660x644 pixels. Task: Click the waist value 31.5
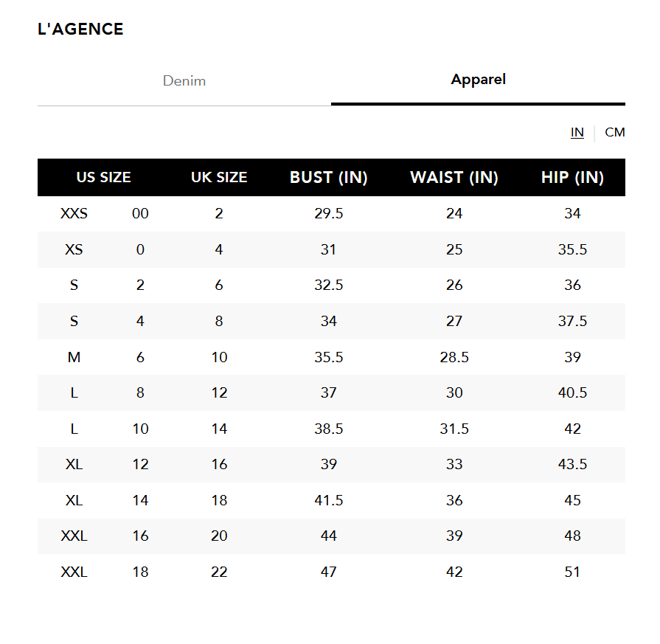pos(454,429)
